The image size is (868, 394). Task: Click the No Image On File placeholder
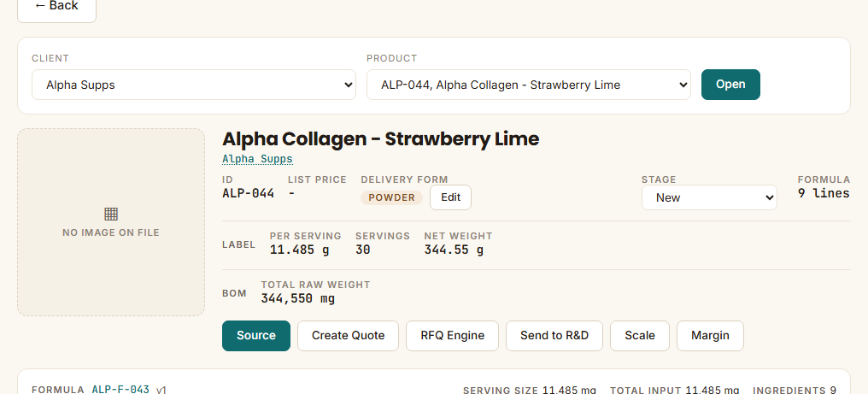click(x=111, y=222)
